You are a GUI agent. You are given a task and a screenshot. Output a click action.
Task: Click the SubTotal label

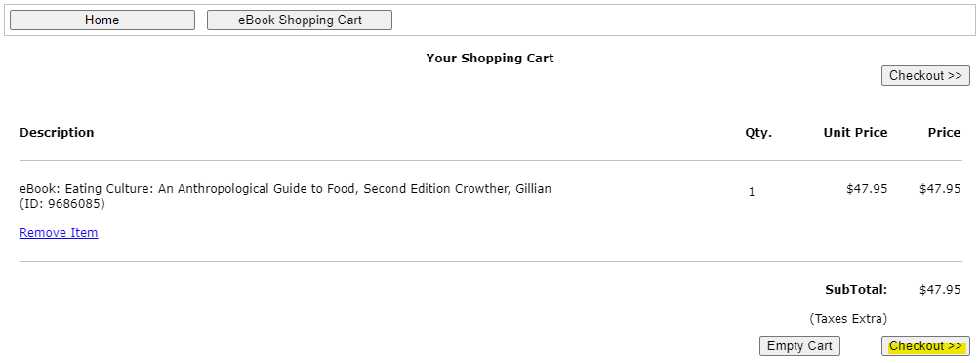tap(856, 289)
